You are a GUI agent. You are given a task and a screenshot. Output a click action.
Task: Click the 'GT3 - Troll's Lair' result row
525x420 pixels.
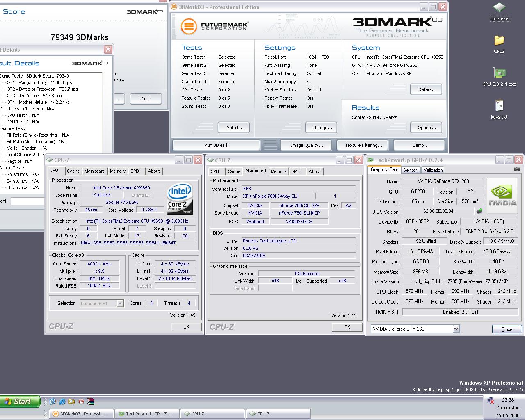coord(34,96)
